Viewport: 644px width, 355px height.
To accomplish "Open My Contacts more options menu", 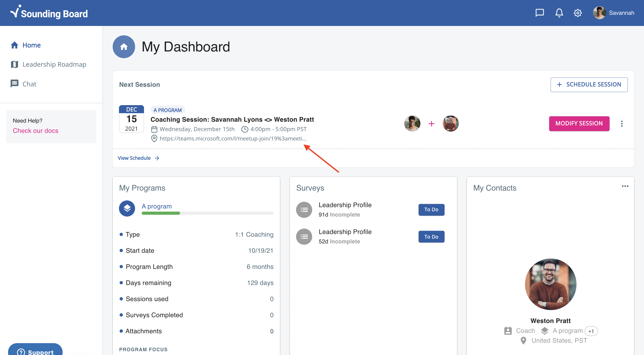I will click(x=625, y=186).
